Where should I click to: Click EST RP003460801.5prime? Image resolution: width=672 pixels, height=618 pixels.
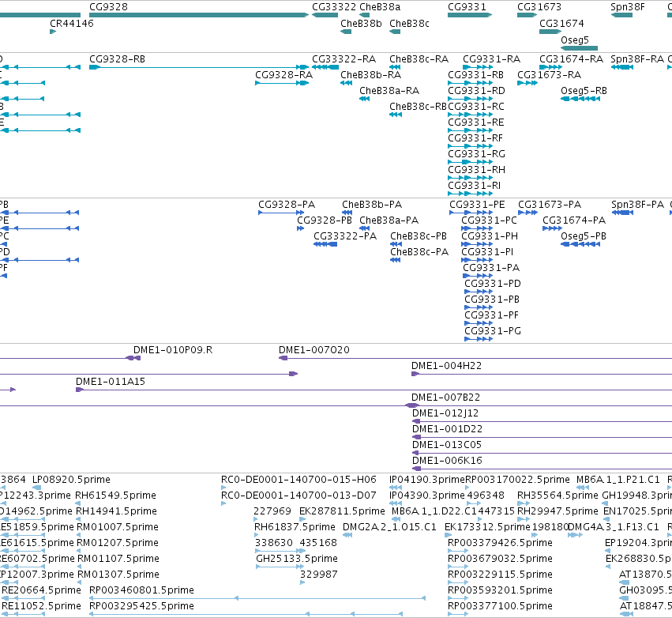[257, 597]
